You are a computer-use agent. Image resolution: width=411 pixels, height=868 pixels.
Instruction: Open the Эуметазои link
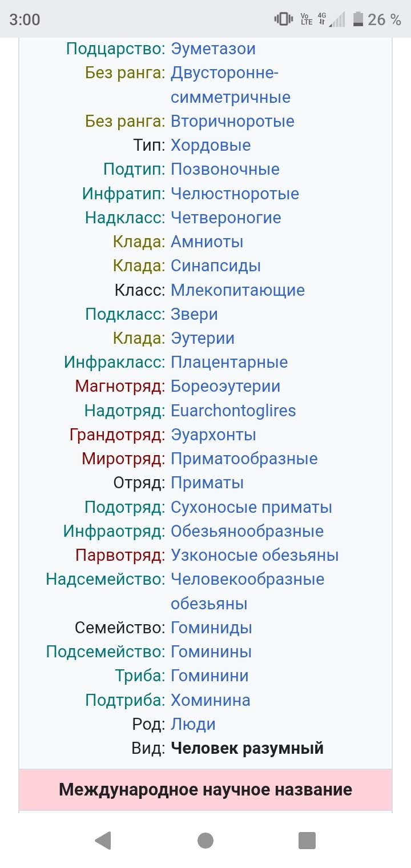tap(213, 49)
